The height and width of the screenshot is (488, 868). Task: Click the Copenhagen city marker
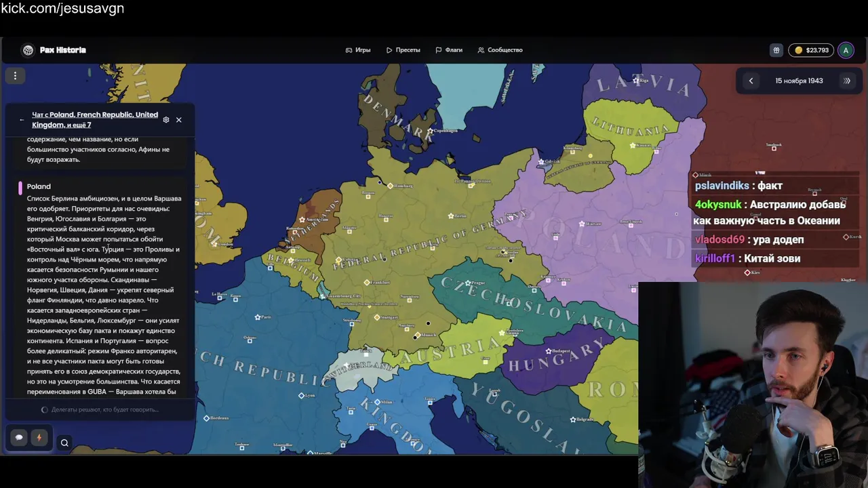click(x=430, y=131)
